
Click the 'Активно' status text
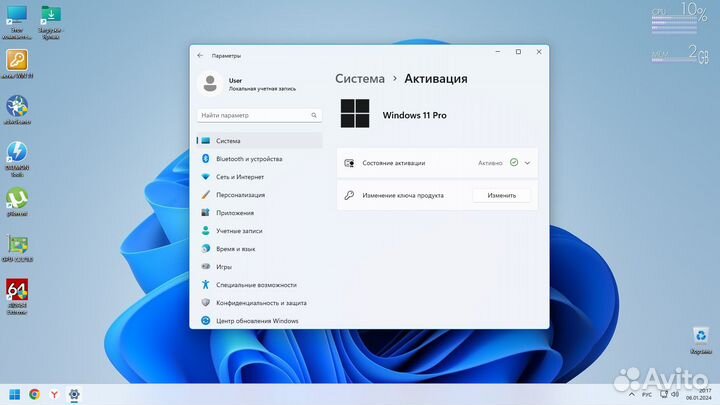point(490,163)
